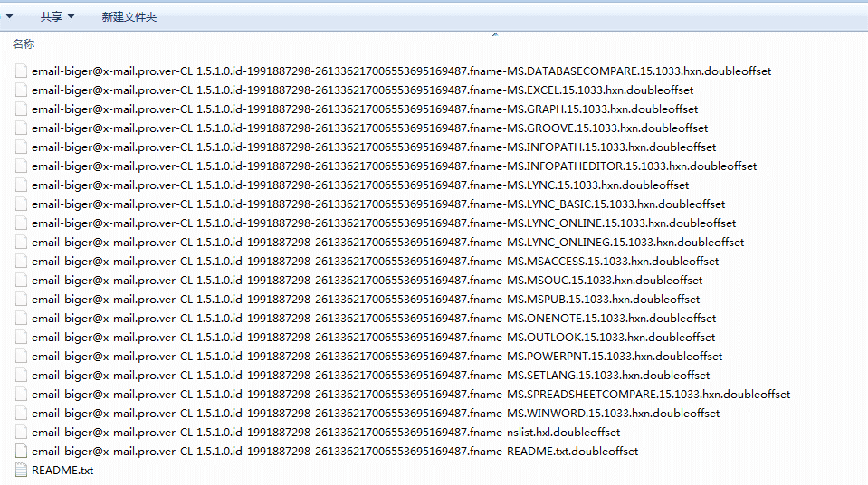Select the file name ending MS.GROOVE.15.1033.hxn.doubleoffset

click(x=370, y=128)
